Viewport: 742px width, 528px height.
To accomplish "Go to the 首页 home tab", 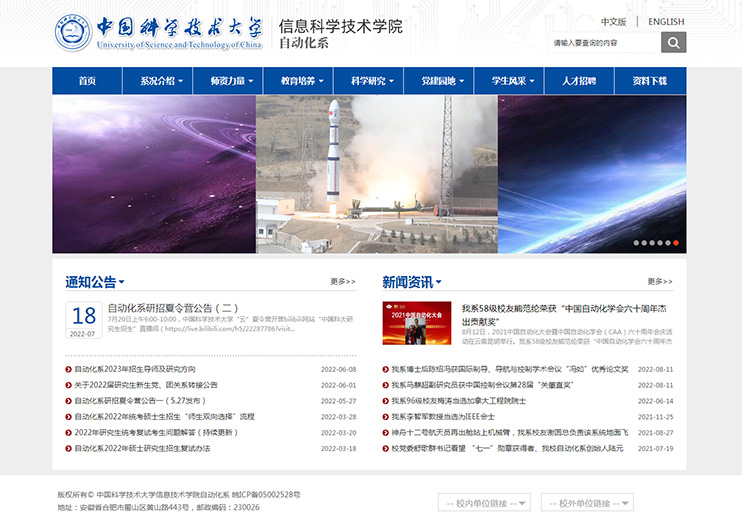I will point(87,81).
